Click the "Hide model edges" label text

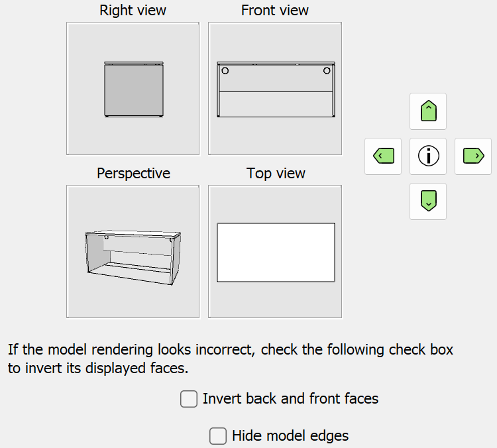click(x=290, y=436)
